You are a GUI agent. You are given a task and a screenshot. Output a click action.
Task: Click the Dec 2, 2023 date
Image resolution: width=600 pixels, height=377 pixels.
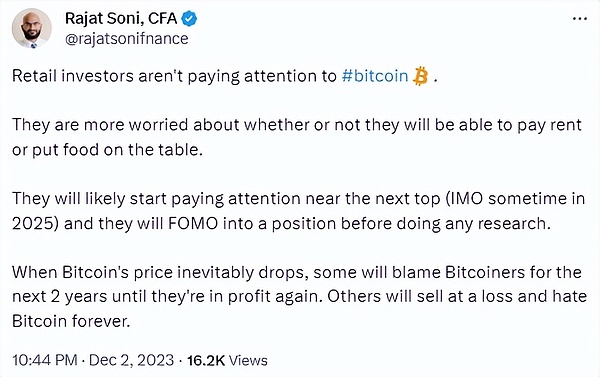(x=132, y=360)
